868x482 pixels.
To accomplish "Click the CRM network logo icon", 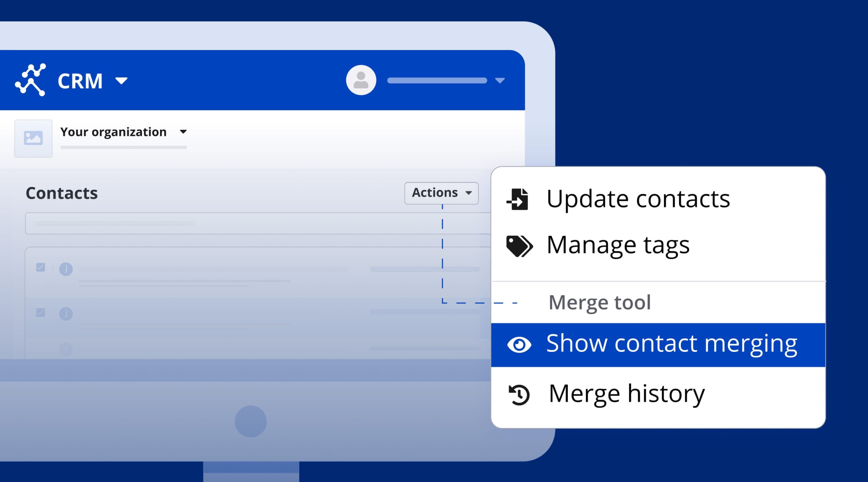I will tap(30, 80).
